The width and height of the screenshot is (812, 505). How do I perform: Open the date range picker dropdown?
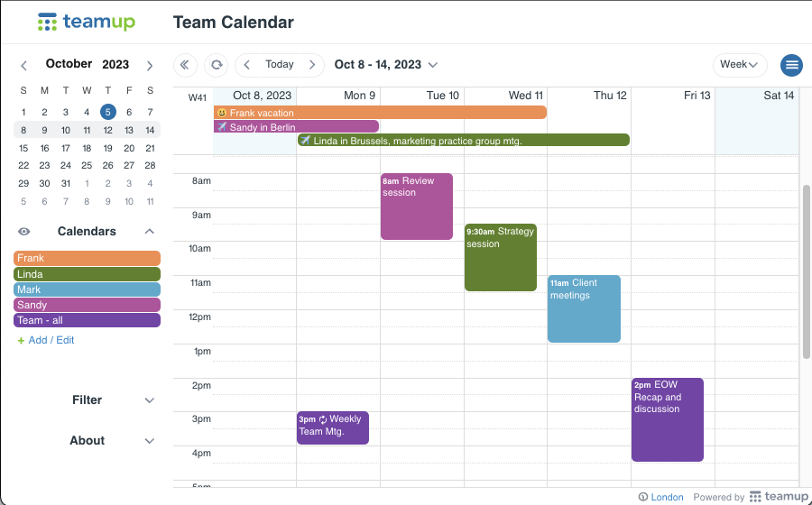[386, 65]
